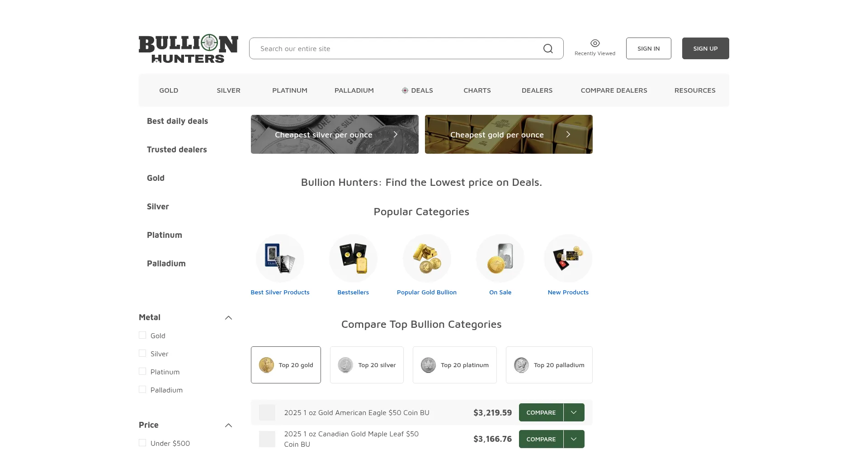The image size is (868, 449).
Task: Click the SIGN IN button
Action: [648, 48]
